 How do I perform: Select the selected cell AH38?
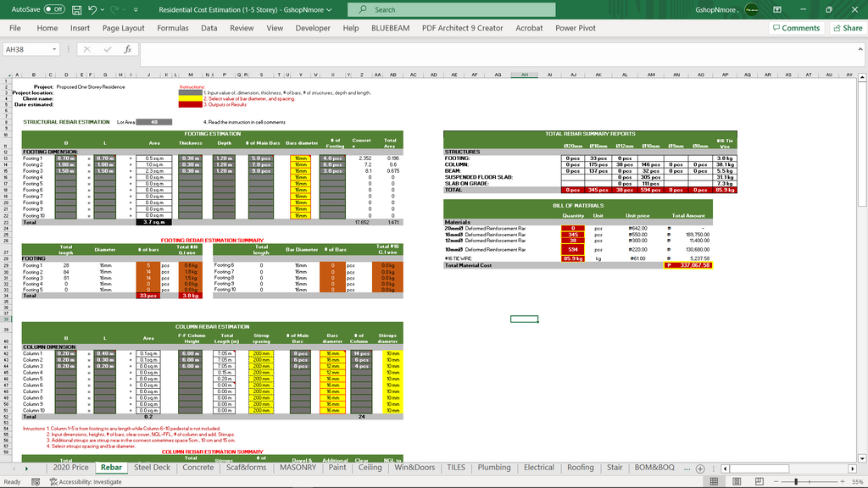click(x=524, y=319)
